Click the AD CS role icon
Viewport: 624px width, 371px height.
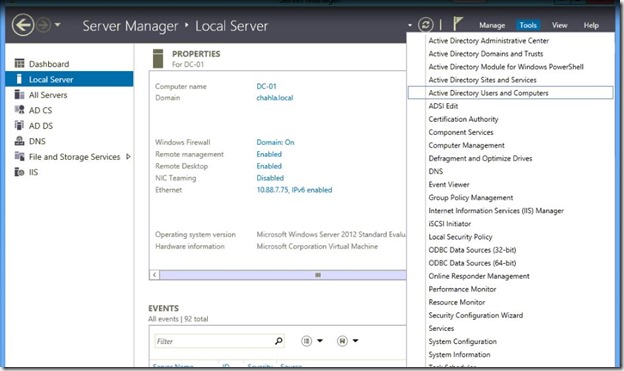19,110
